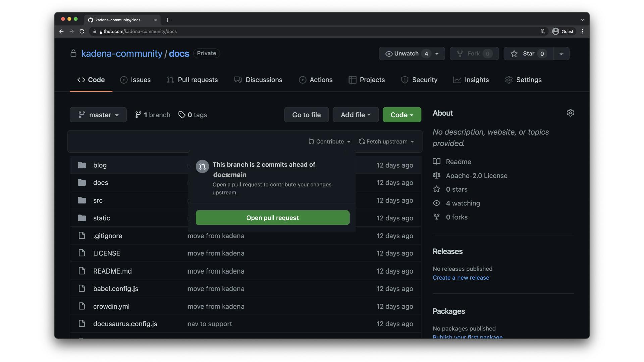Expand the Add file dropdown
This screenshot has height=362, width=644.
pos(356,115)
